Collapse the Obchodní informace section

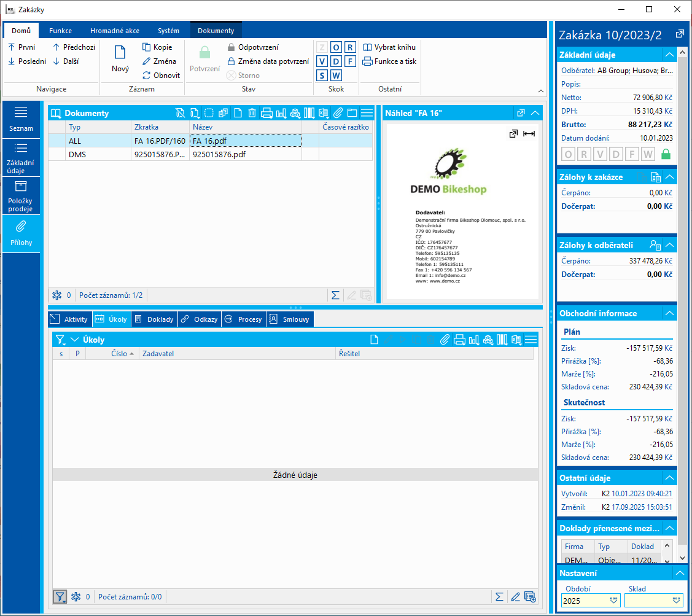669,313
